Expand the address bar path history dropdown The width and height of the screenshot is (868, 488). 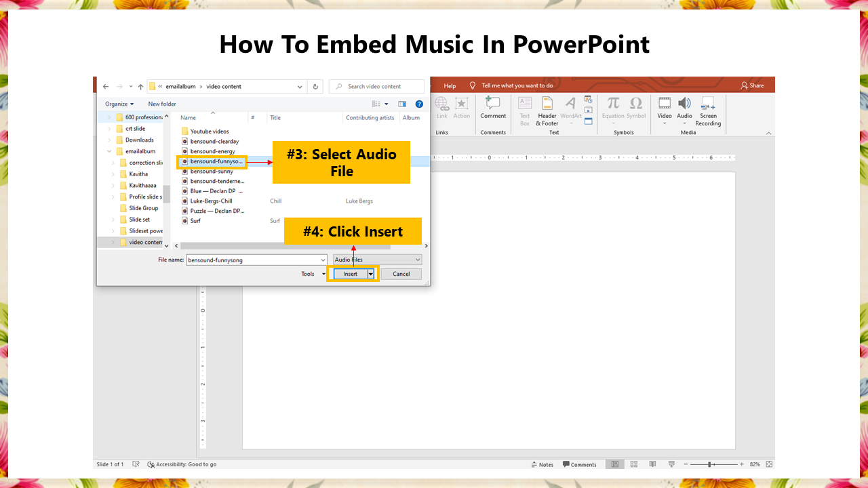pos(300,87)
